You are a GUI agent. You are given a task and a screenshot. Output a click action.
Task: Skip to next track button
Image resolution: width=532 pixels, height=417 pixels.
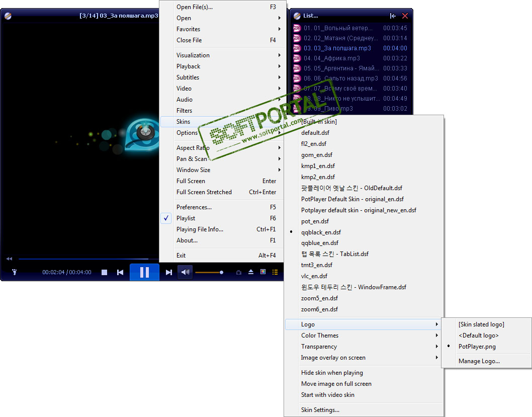[x=168, y=272]
